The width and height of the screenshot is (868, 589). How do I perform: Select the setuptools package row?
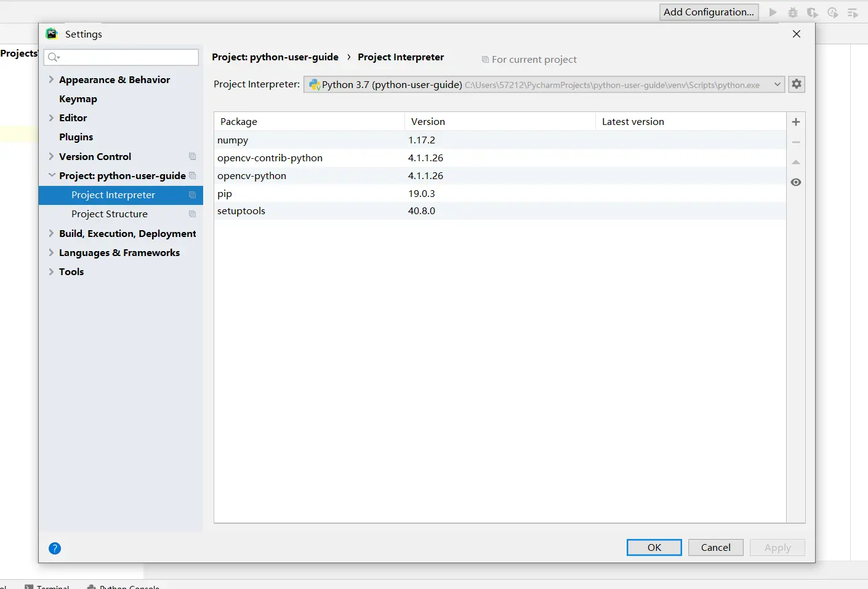pos(500,211)
